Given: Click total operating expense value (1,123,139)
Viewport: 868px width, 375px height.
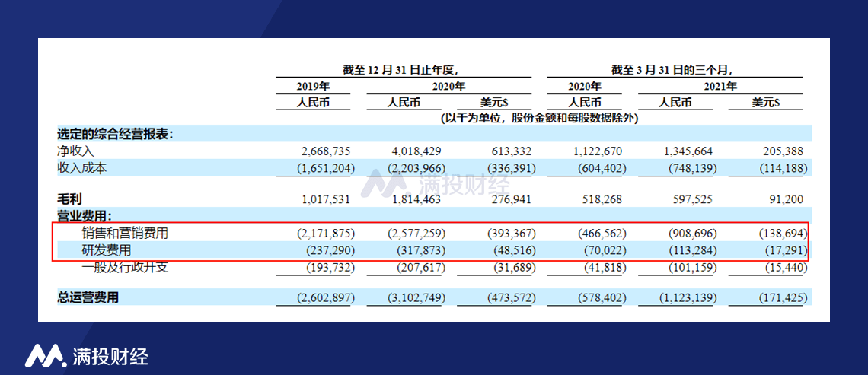Looking at the screenshot, I should 687,297.
